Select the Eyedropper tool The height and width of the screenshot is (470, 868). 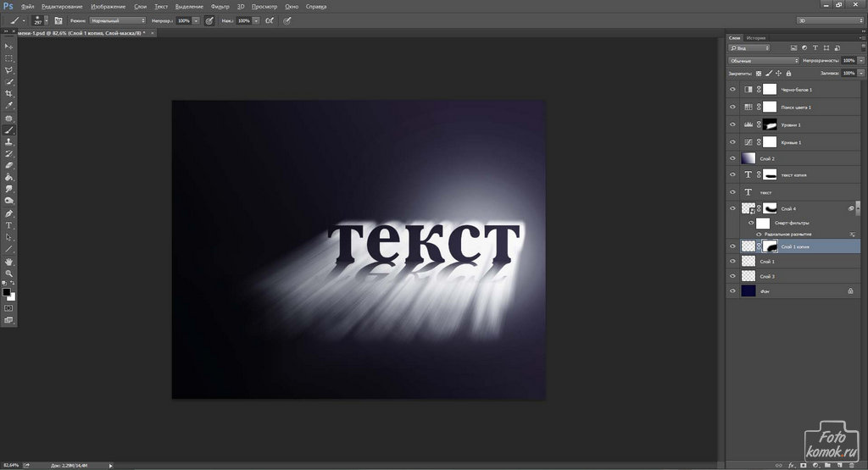coord(8,105)
